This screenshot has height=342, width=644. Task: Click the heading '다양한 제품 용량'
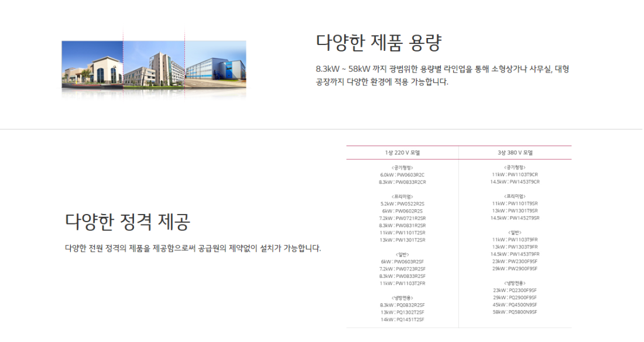(x=378, y=42)
